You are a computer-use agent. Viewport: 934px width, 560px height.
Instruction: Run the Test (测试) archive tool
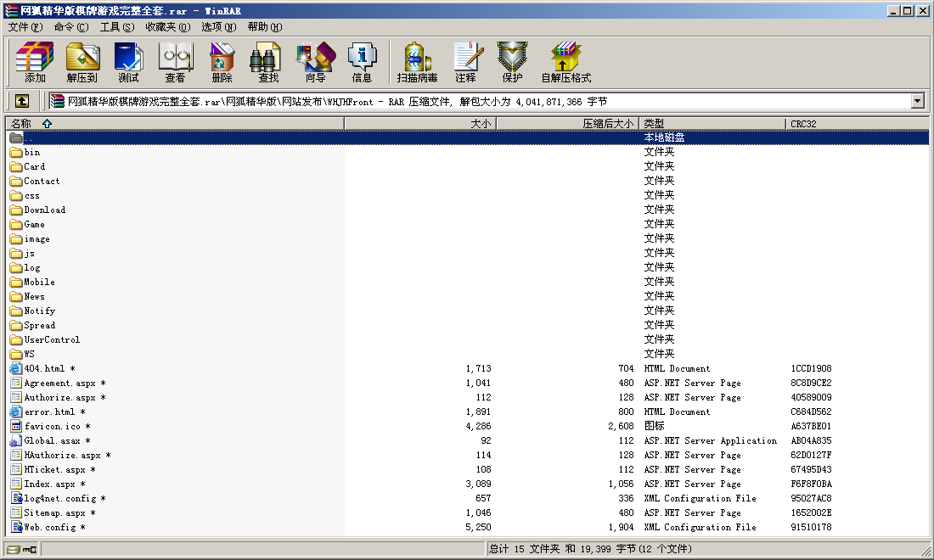click(128, 63)
